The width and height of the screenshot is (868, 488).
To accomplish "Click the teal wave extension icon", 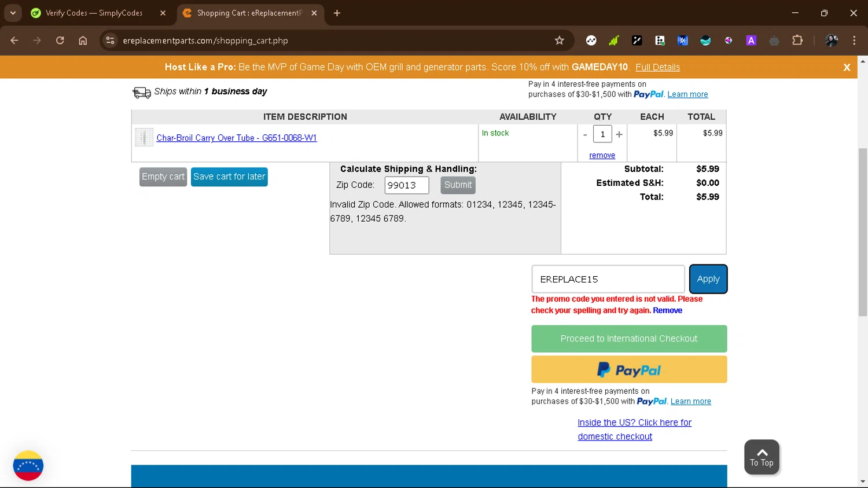I will coord(705,41).
